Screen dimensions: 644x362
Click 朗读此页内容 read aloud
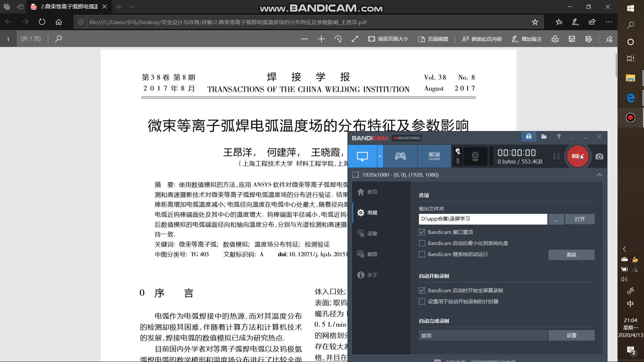482,39
